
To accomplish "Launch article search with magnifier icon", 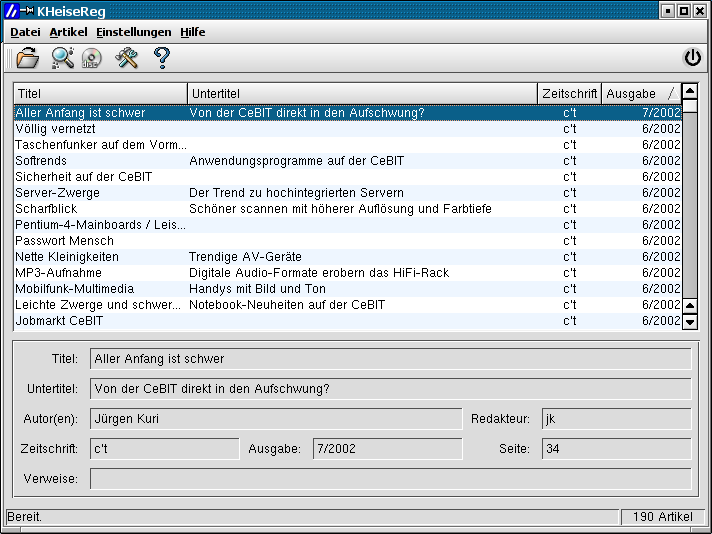I will coord(63,58).
